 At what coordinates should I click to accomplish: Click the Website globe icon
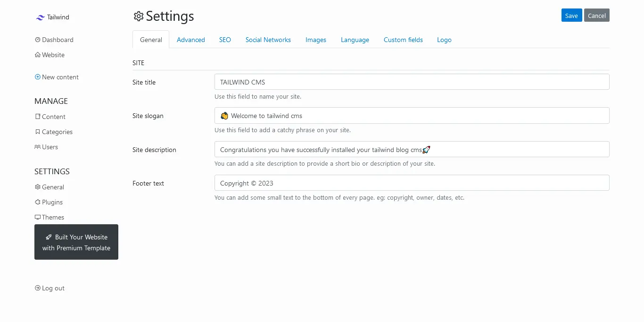(37, 55)
